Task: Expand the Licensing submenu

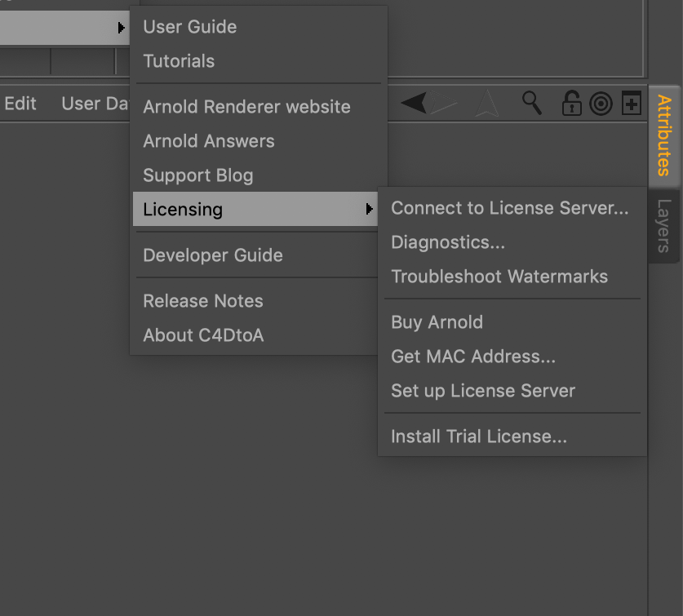Action: pyautogui.click(x=255, y=209)
